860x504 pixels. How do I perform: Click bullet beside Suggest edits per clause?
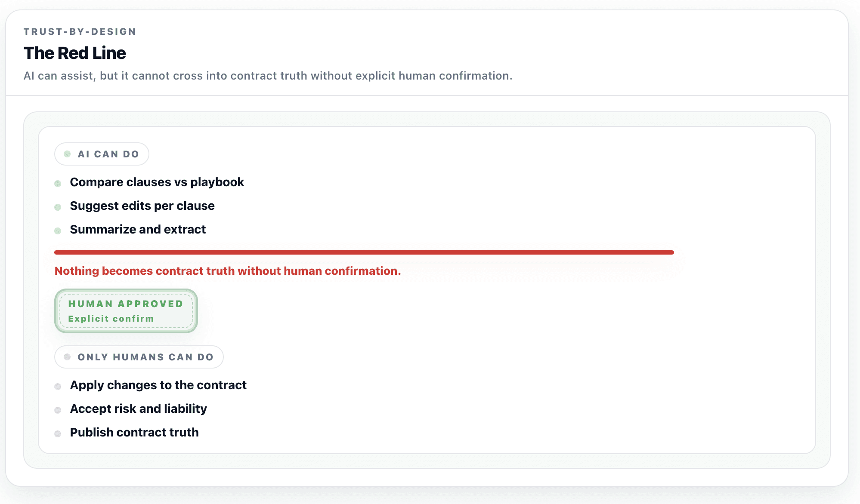(x=58, y=207)
